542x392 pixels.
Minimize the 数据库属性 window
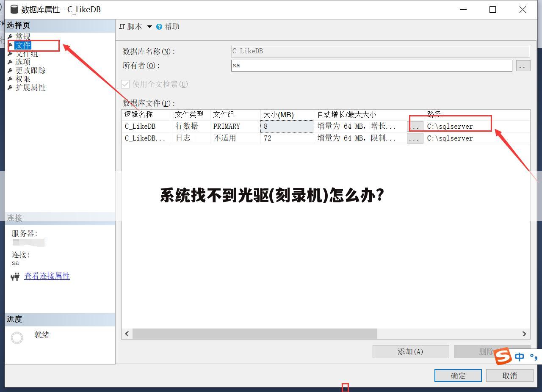click(x=464, y=9)
